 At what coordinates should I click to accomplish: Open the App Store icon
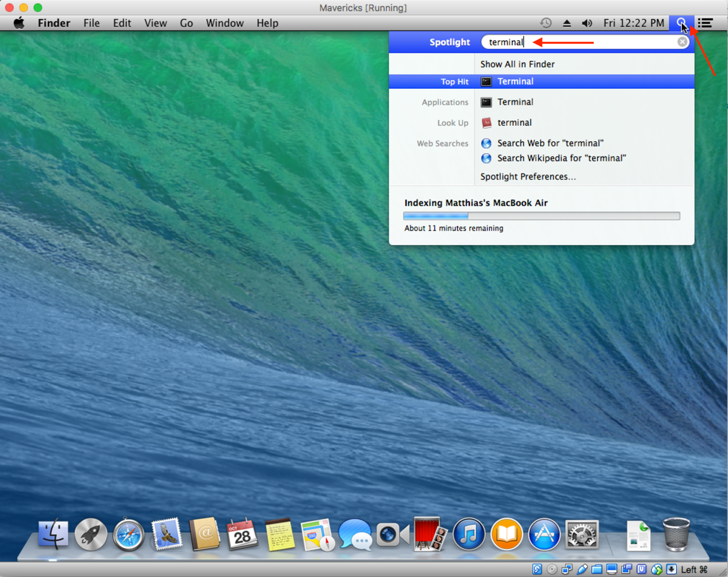click(544, 535)
